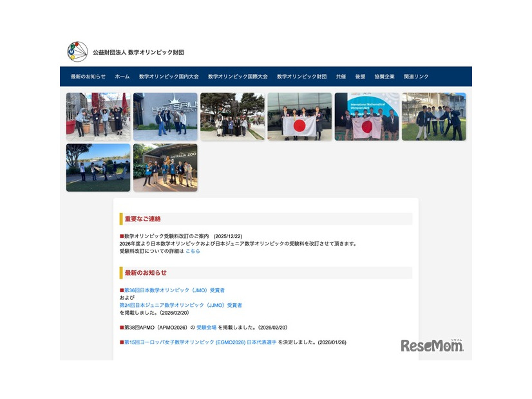Click the 共催 navigation item
The height and width of the screenshot is (399, 532).
[x=341, y=77]
